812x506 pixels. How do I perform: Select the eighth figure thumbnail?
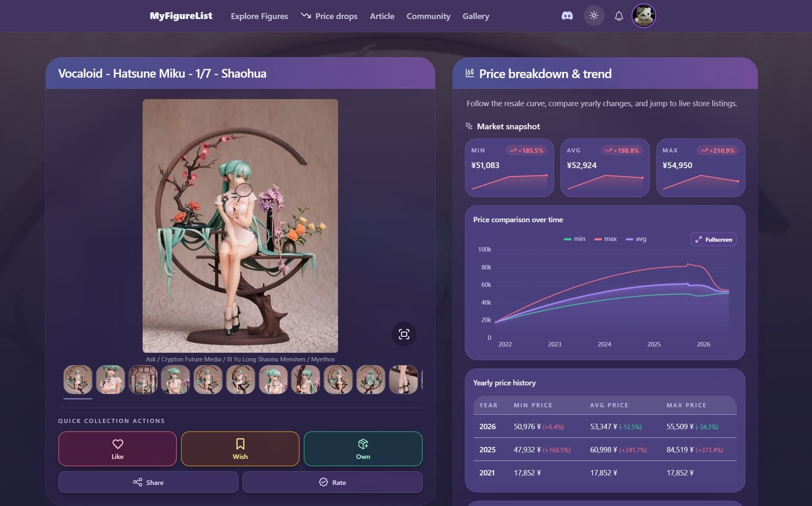[305, 379]
